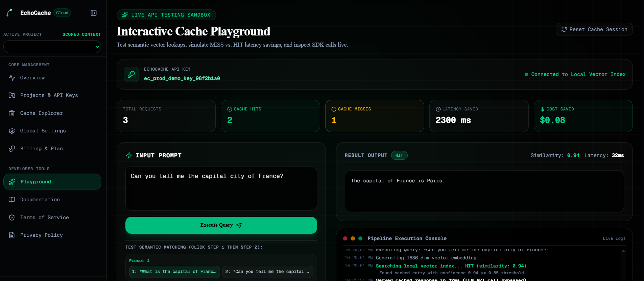Click the API key icon

point(131,74)
